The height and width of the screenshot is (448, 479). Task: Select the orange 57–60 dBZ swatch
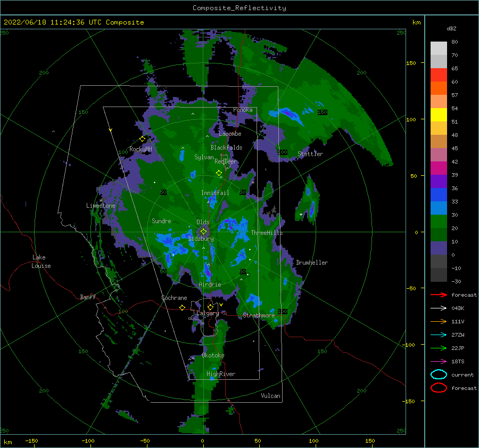tap(439, 88)
